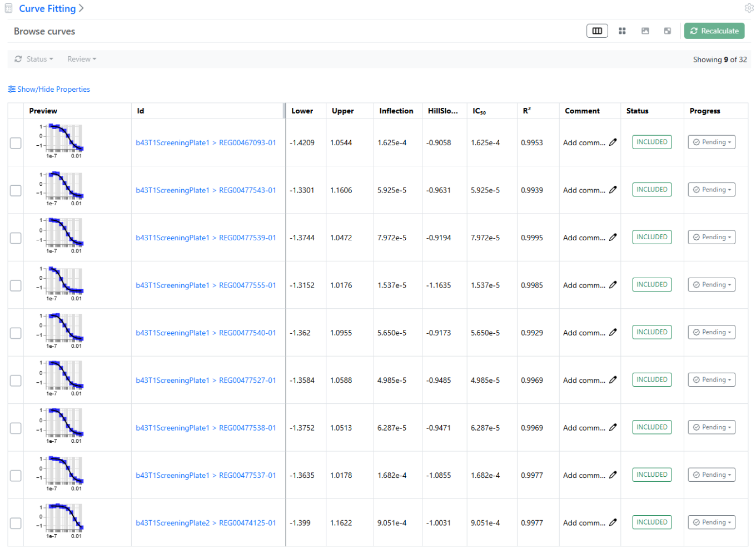Tick the checkbox for REG00467093-01

coord(16,143)
